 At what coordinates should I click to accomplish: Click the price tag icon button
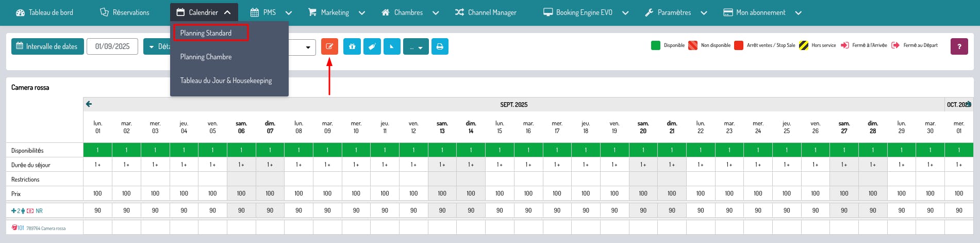tap(372, 46)
